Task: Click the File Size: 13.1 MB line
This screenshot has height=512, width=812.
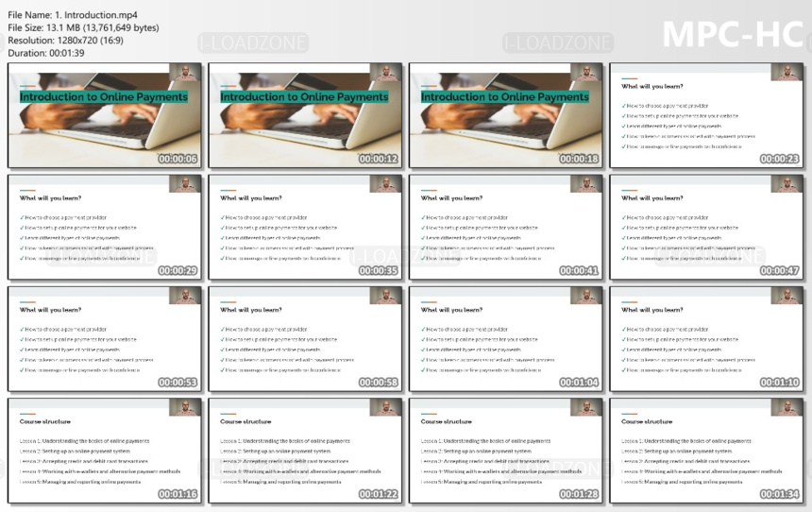Action: [83, 27]
